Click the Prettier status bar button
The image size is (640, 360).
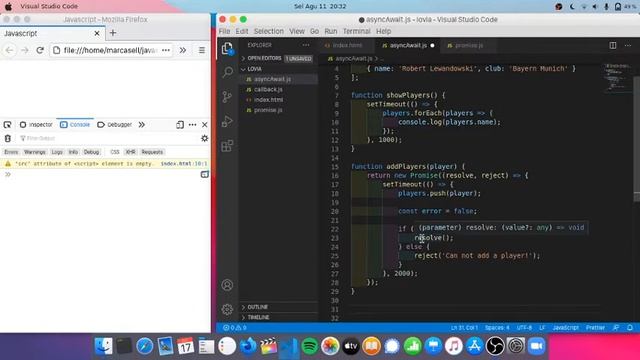pos(596,328)
